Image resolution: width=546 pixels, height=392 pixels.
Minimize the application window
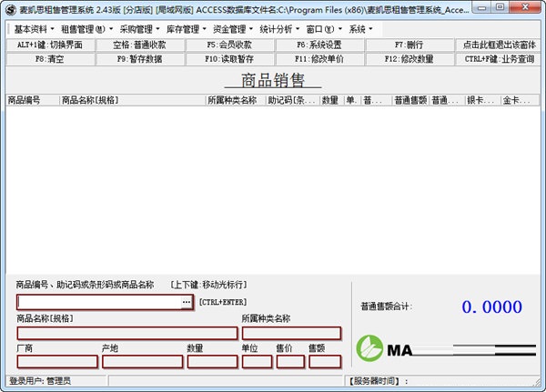click(x=482, y=7)
